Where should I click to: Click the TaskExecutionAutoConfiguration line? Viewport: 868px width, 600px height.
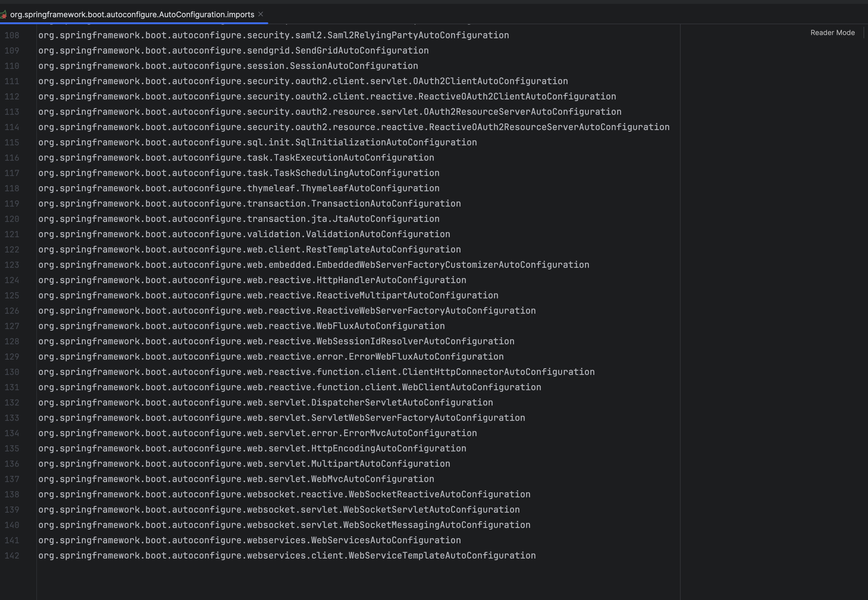[x=236, y=158]
